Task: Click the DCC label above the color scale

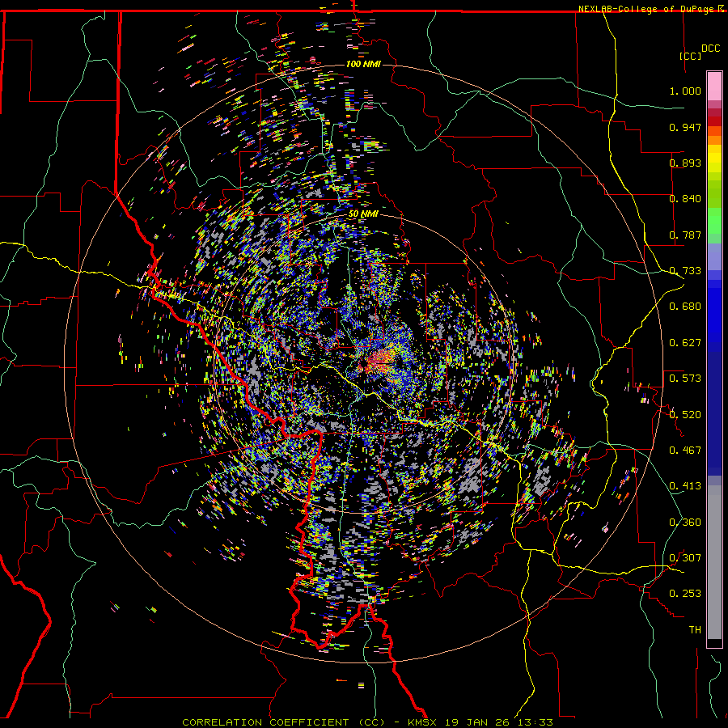Action: tap(710, 49)
